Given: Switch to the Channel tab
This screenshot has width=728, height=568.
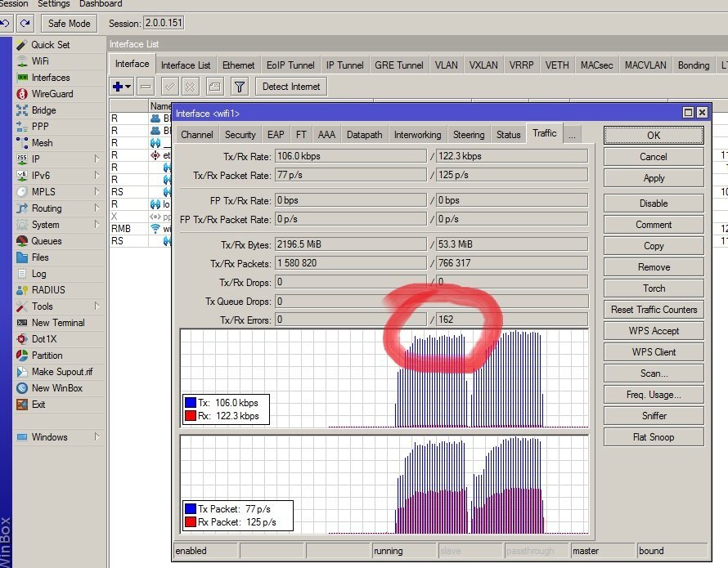Looking at the screenshot, I should [197, 135].
